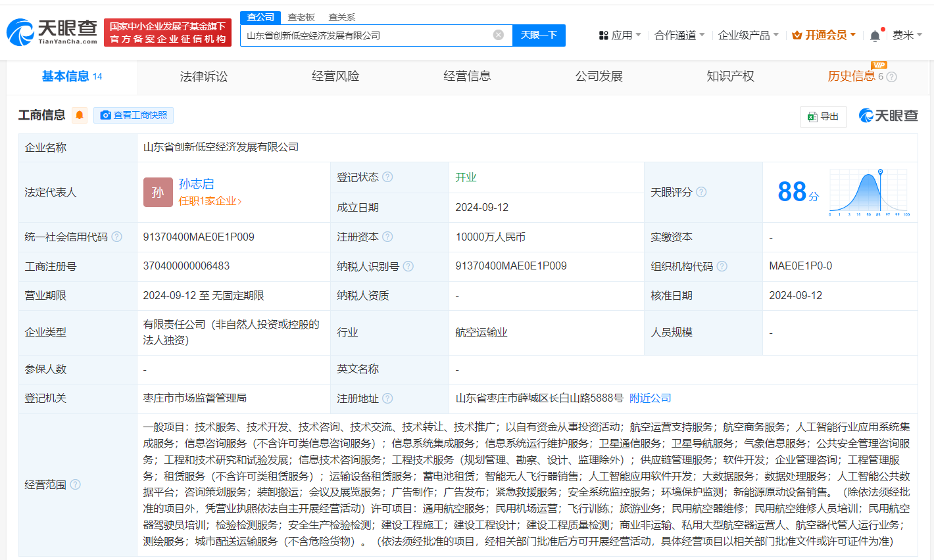The image size is (934, 560).
Task: Click help icon beside 天眼评分
Action: point(701,192)
